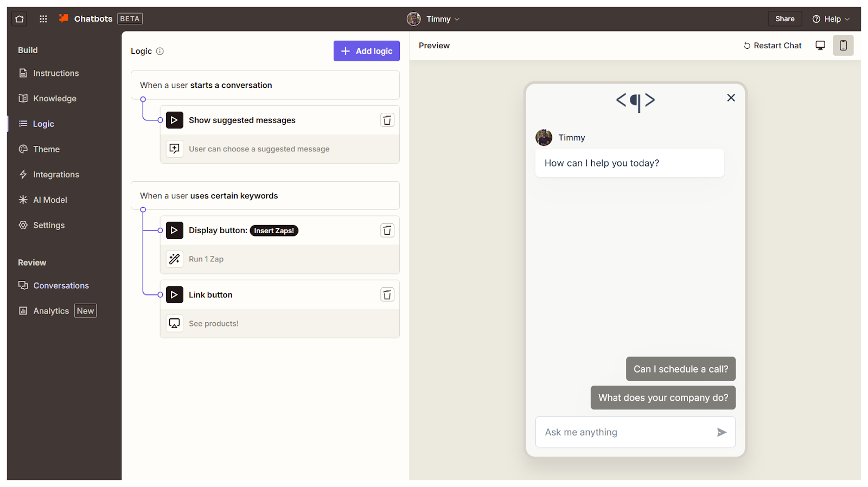Switch preview to desktop view

[x=820, y=46]
